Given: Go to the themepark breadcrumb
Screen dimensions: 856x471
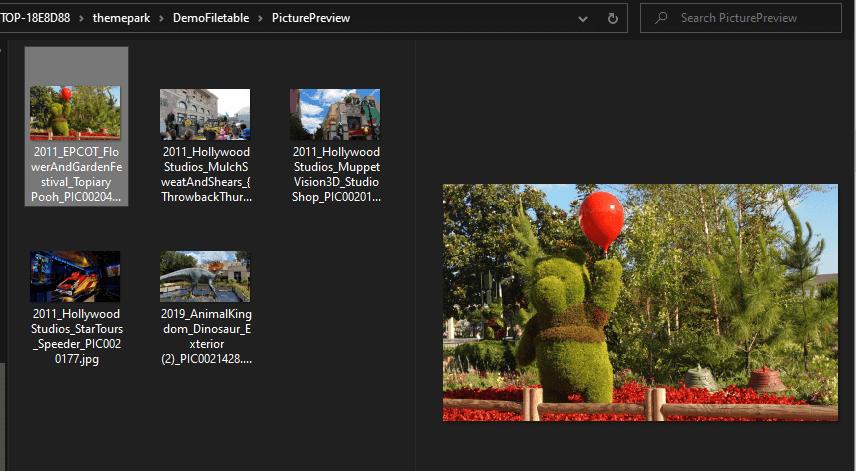Looking at the screenshot, I should [121, 18].
